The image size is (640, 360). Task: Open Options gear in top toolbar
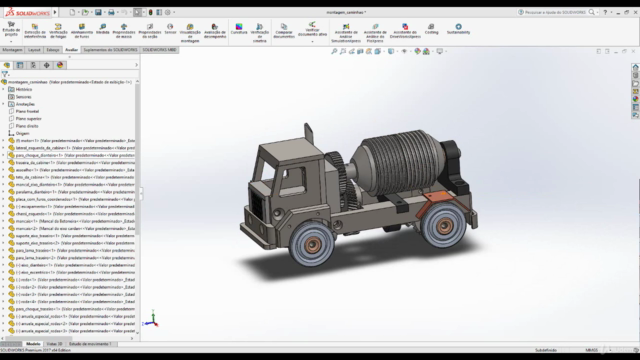click(x=168, y=12)
